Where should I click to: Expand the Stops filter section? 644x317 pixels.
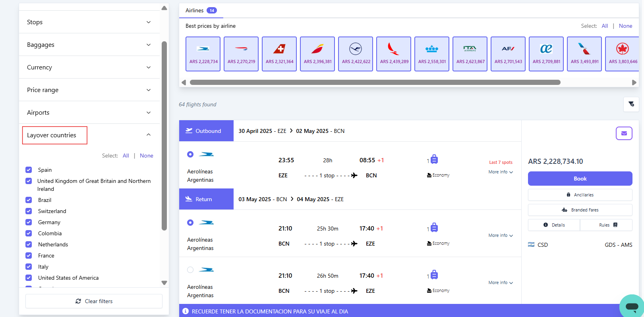click(89, 22)
